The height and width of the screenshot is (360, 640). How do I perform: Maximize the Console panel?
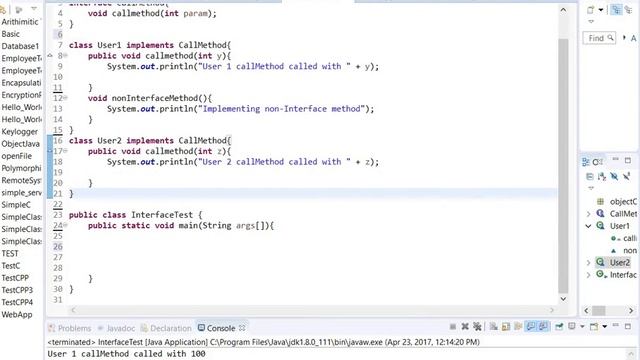click(628, 327)
